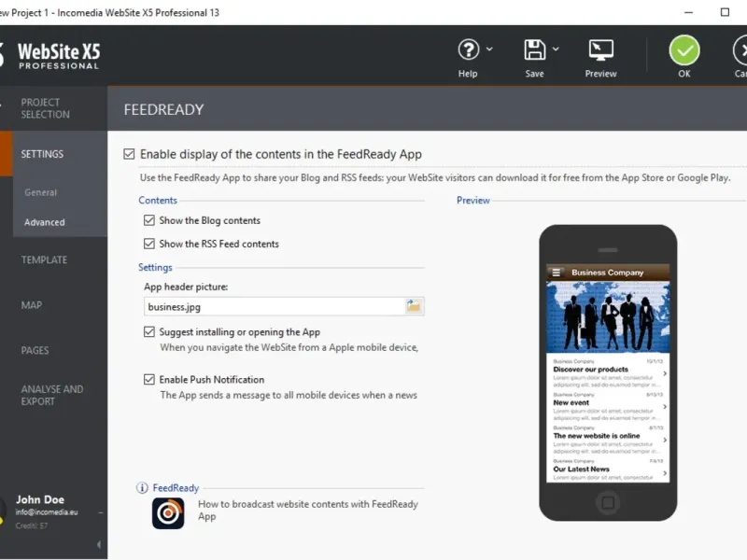
Task: Expand the Save dropdown arrow
Action: [x=556, y=49]
